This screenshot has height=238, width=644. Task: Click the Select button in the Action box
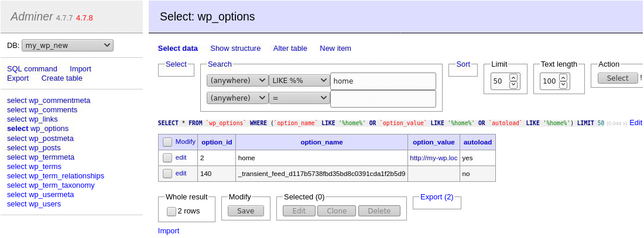click(x=617, y=78)
